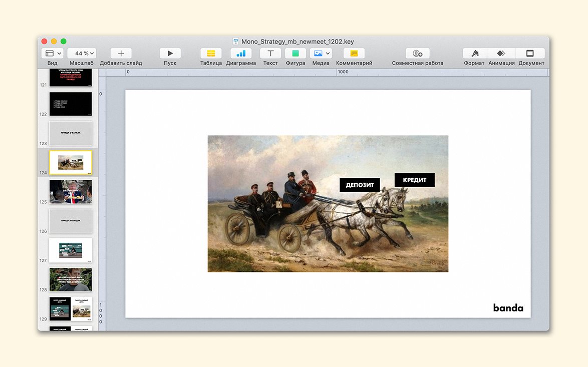Select the КРЕДИТ label on slide
Viewport: 588px width, 367px height.
[414, 180]
